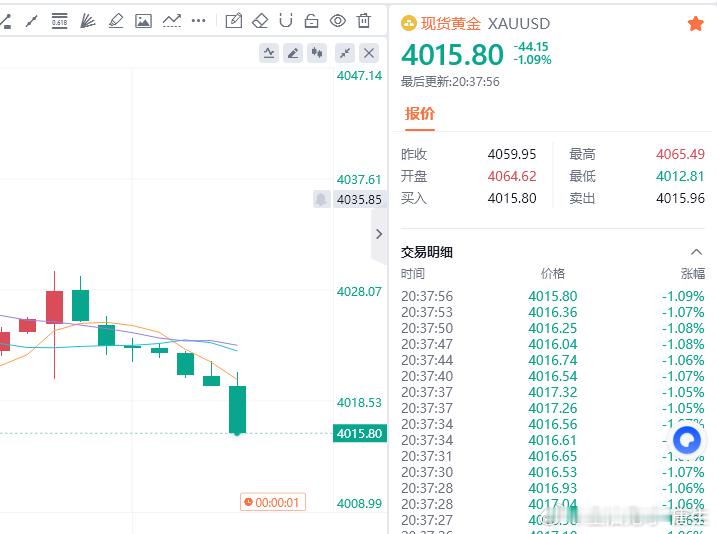Viewport: 717px width, 534px height.
Task: Open more drawing tools ellipsis
Action: 198,21
